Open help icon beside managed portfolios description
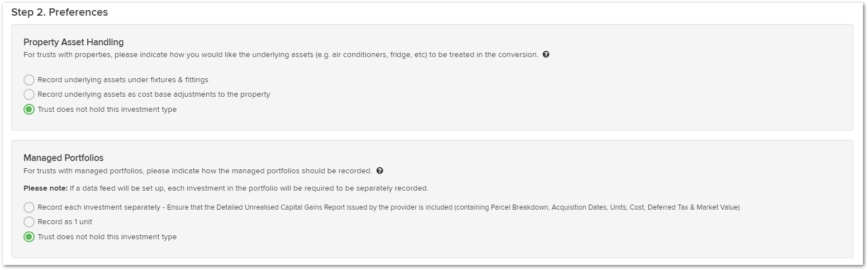The width and height of the screenshot is (868, 270). (x=380, y=170)
